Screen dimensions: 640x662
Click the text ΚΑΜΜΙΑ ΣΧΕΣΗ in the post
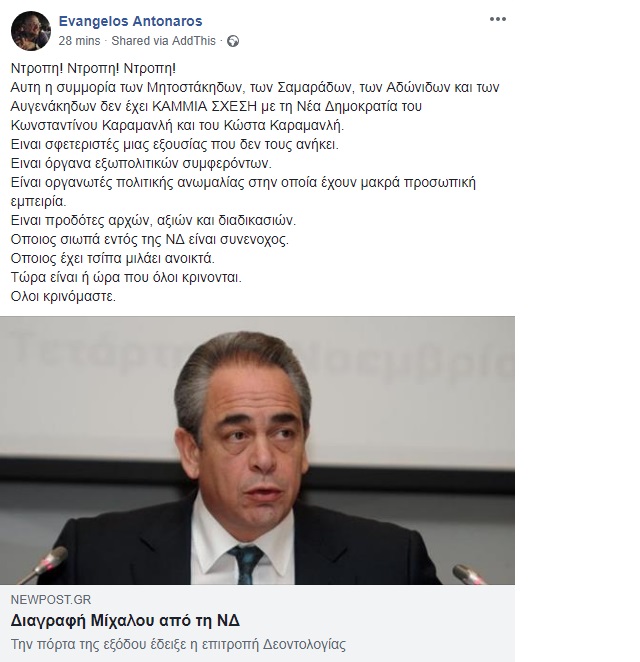(x=204, y=106)
